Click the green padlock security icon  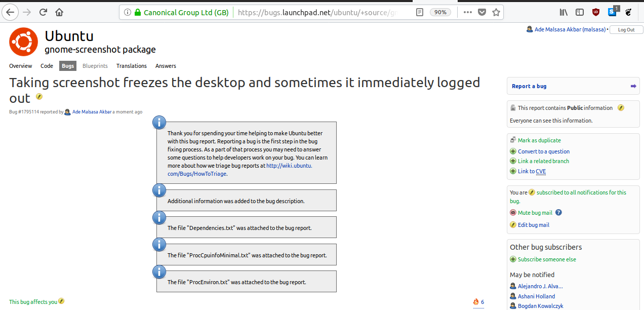[x=137, y=12]
